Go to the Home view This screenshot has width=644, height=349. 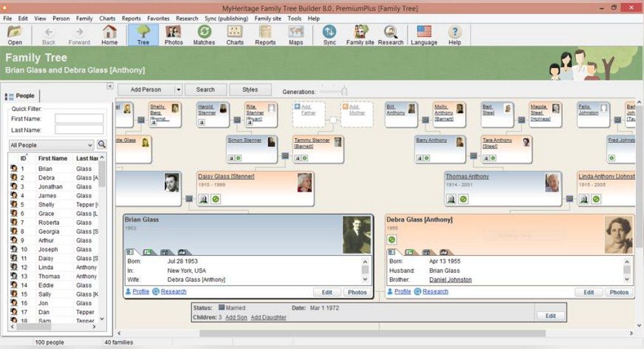coord(109,35)
